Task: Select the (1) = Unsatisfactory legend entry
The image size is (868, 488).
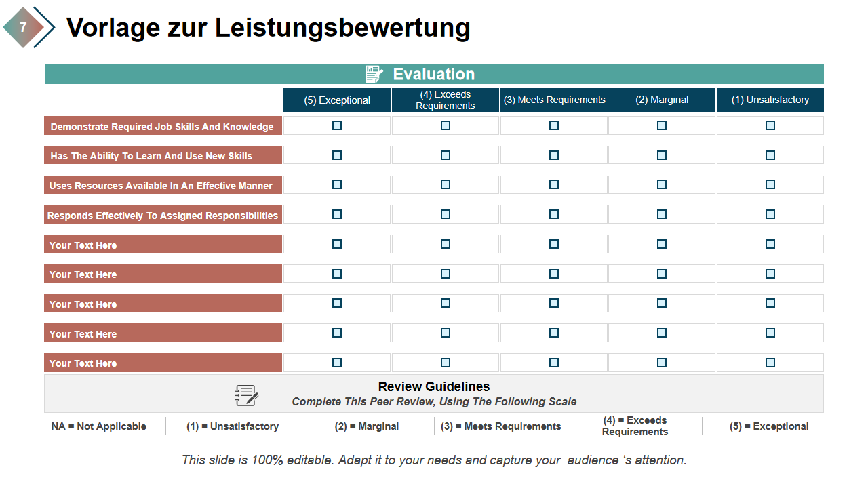Action: (233, 426)
